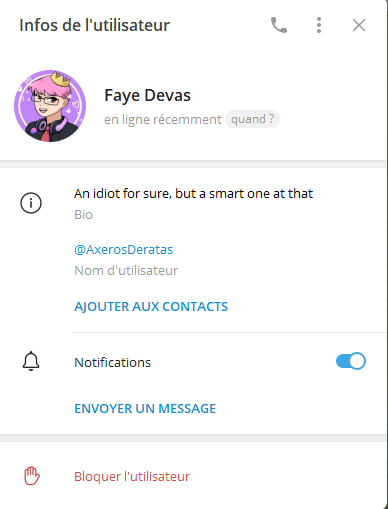Open the three-dot more options menu
This screenshot has height=509, width=388.
319,25
